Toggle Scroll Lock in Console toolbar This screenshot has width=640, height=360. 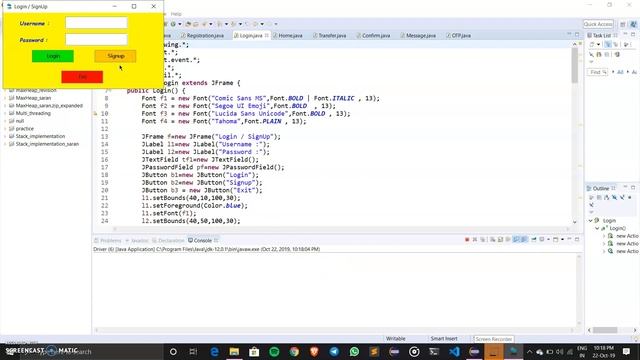(x=500, y=240)
